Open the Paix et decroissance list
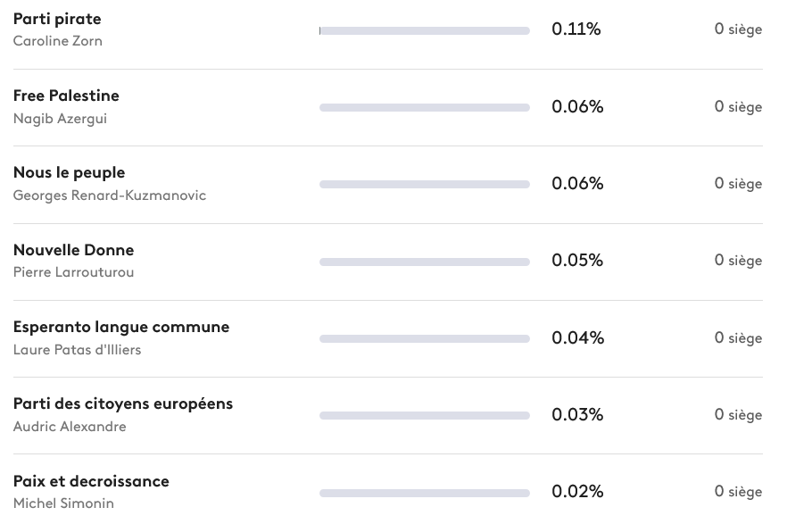 pos(91,481)
